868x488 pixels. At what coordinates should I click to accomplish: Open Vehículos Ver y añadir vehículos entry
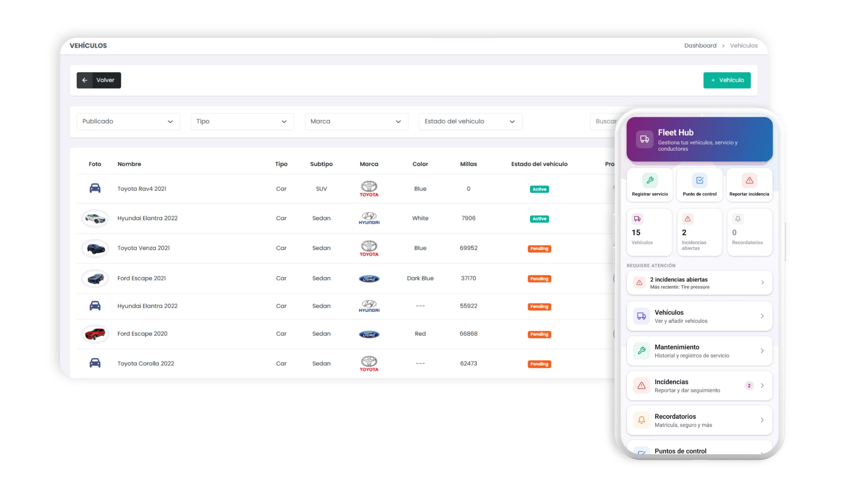tap(699, 316)
